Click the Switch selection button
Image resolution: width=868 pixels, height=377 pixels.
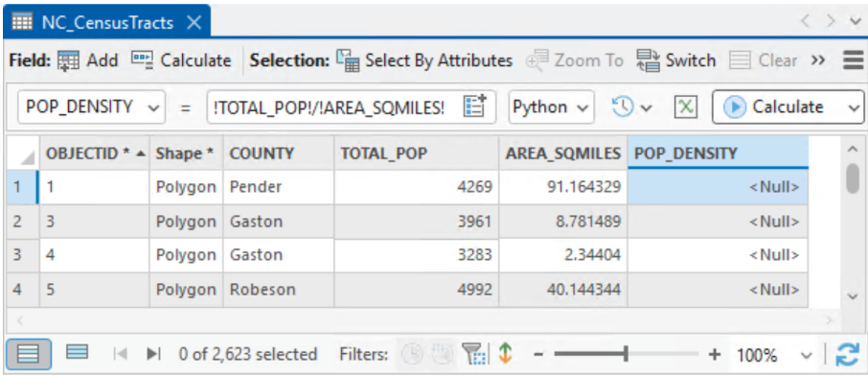point(676,59)
